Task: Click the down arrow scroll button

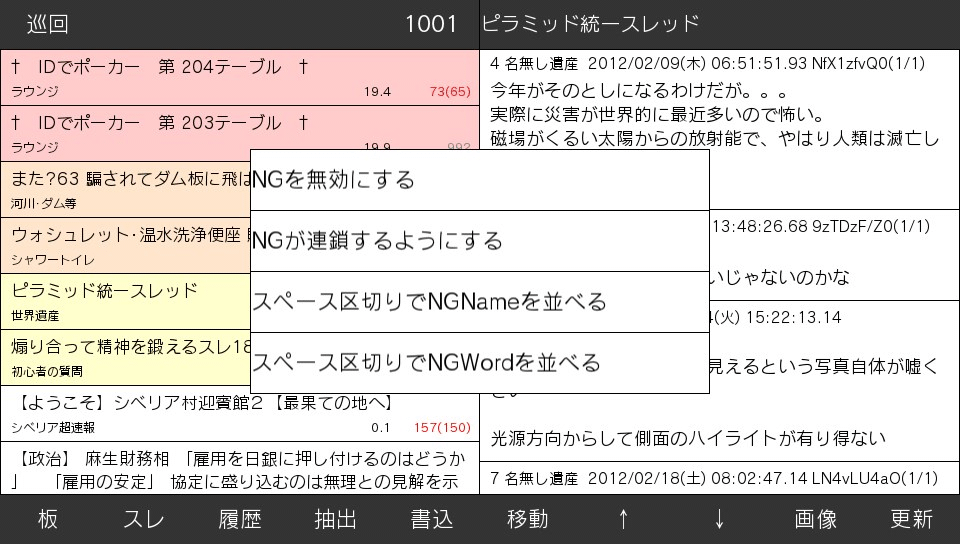Action: [720, 519]
